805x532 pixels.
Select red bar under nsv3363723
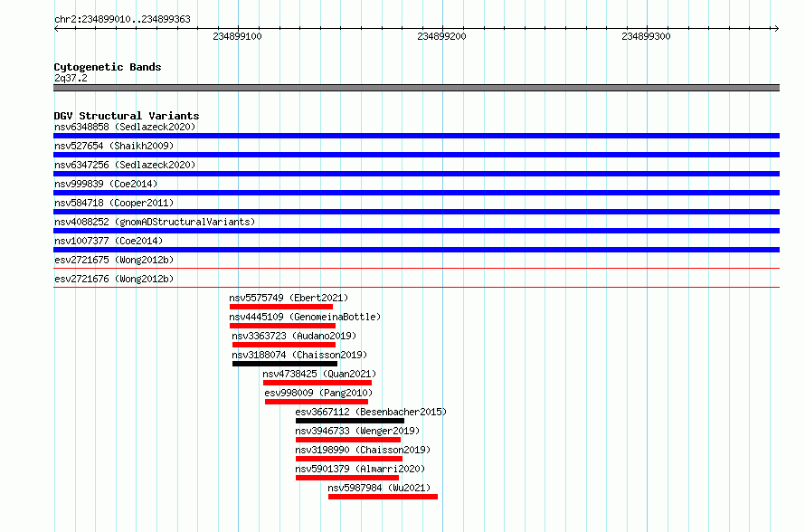tap(284, 345)
